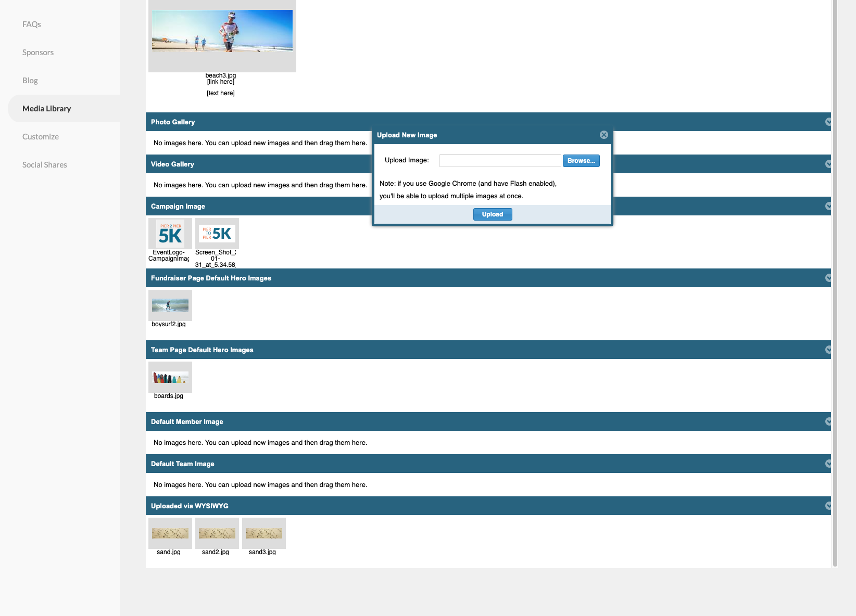Click Team Page Default Hero Images title
The image size is (856, 616).
tap(202, 350)
